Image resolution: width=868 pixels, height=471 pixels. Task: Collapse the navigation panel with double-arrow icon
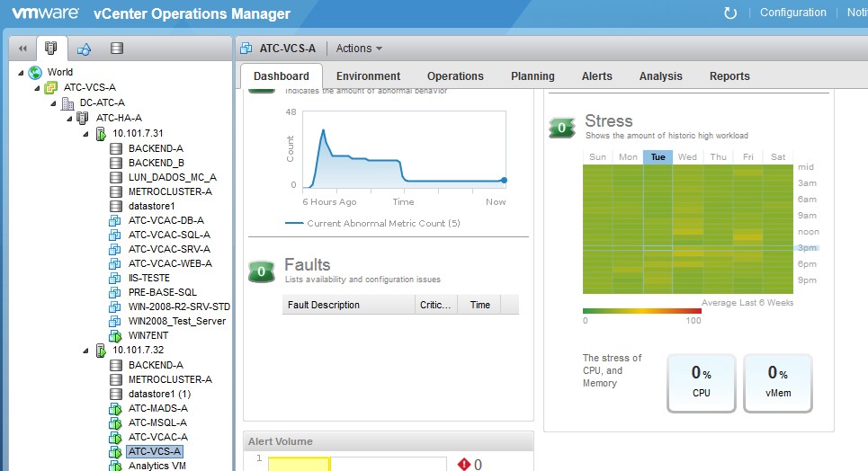[x=22, y=48]
